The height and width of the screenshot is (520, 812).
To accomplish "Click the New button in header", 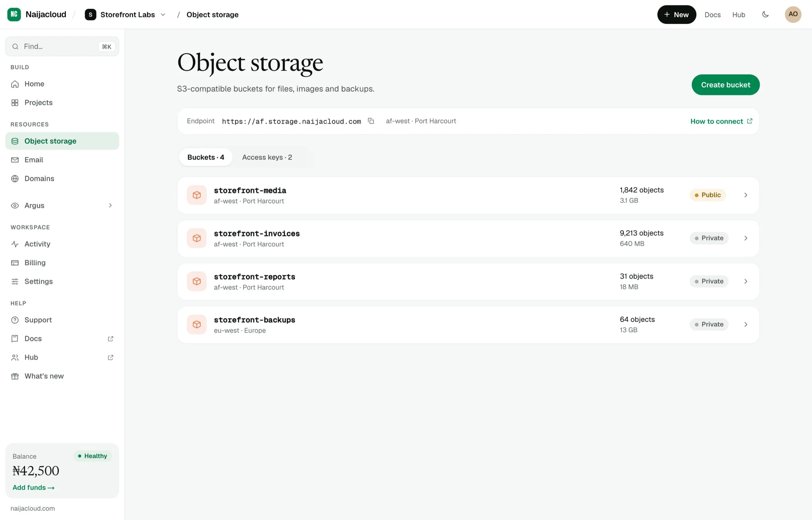I will tap(676, 15).
